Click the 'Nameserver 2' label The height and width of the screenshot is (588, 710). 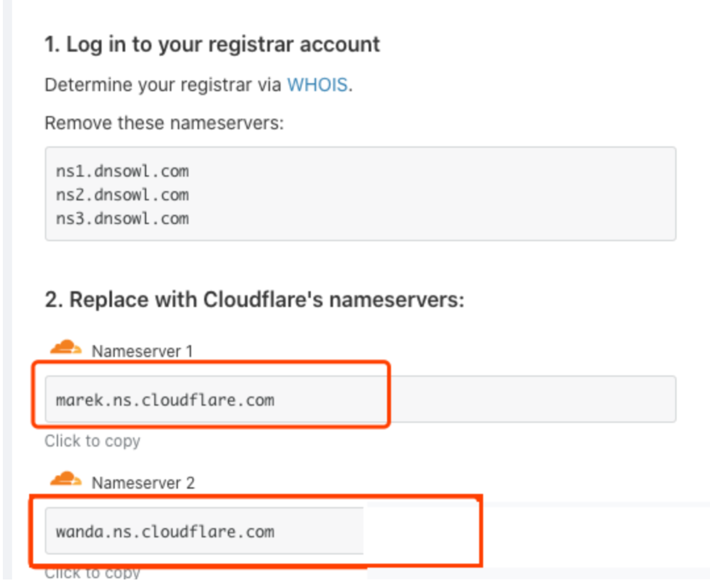(x=143, y=483)
